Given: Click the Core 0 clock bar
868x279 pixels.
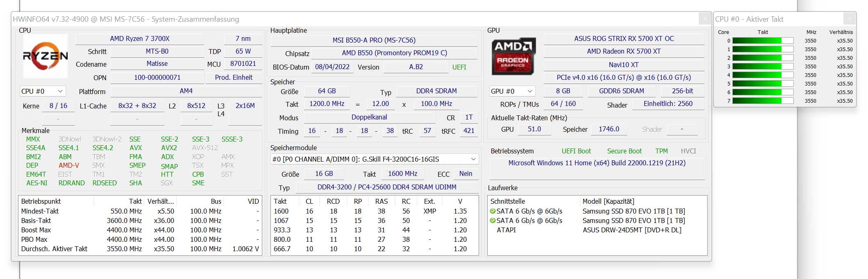Looking at the screenshot, I should click(x=763, y=41).
